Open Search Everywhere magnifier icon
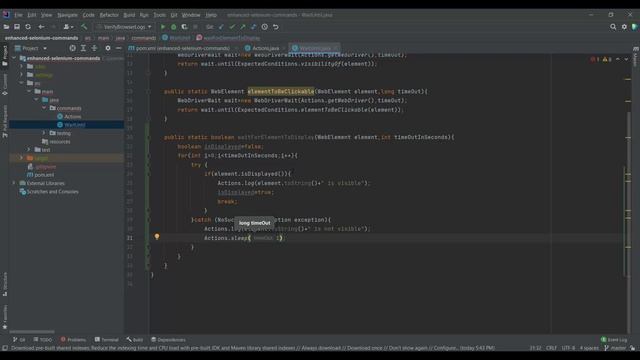The image size is (640, 360). (613, 27)
